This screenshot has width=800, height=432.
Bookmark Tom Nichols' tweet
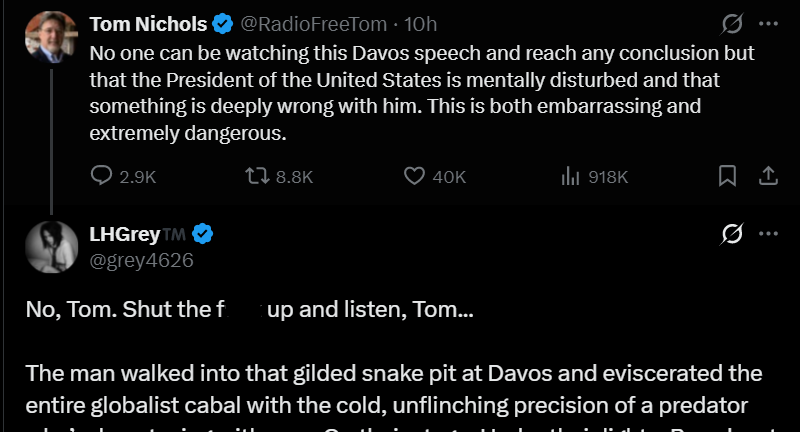click(728, 176)
